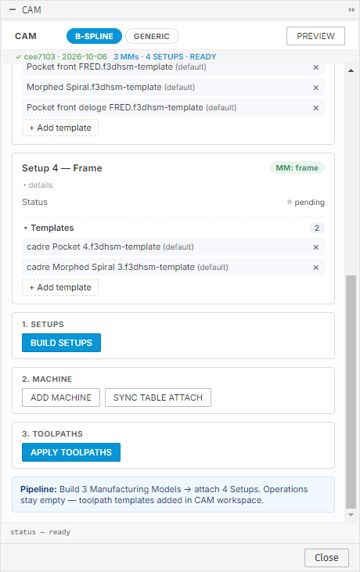Screen dimensions: 360x572
Task: Click BUILD SETUPS button
Action: (61, 343)
